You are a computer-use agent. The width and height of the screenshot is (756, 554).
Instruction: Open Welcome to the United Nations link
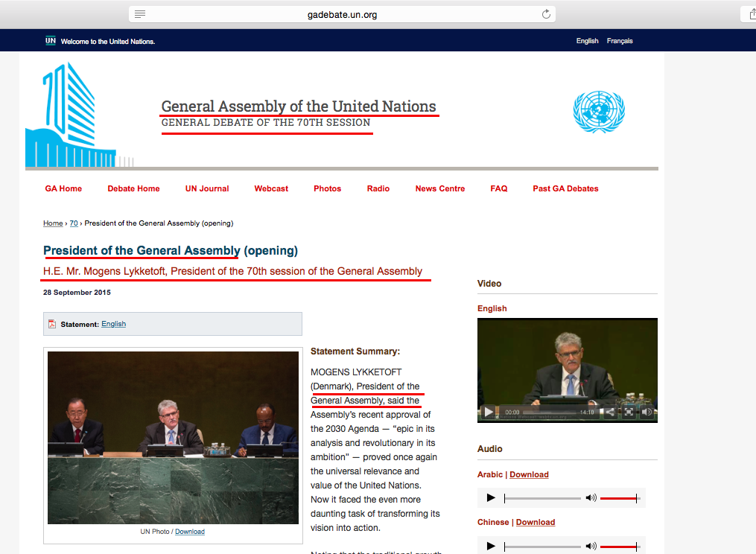pos(107,42)
